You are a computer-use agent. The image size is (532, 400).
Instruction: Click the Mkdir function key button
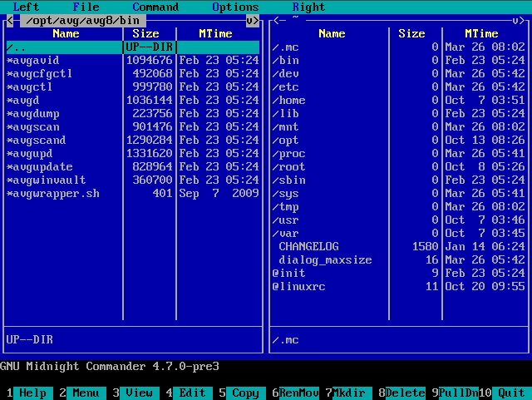pos(352,393)
